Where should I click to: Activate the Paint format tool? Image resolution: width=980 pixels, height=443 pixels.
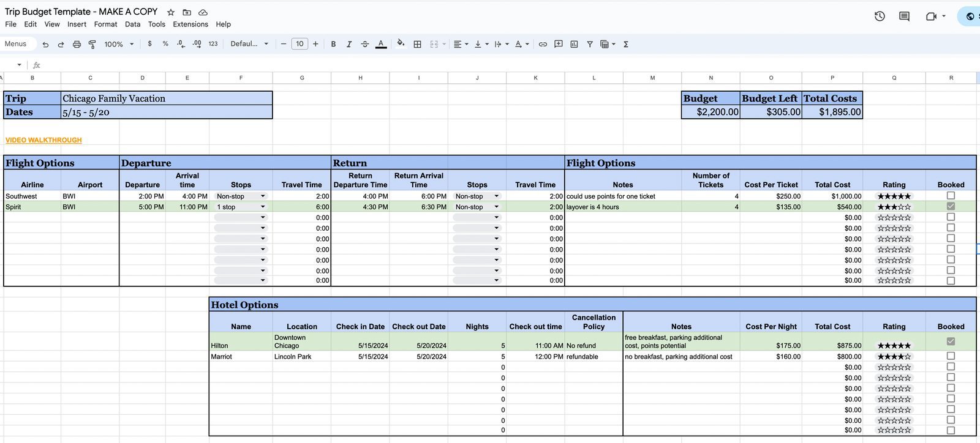click(92, 44)
